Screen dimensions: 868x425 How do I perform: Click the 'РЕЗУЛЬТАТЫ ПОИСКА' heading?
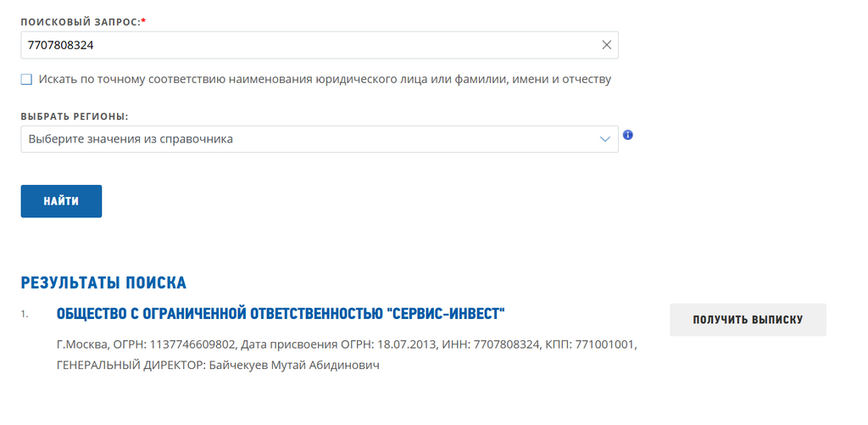pos(103,282)
